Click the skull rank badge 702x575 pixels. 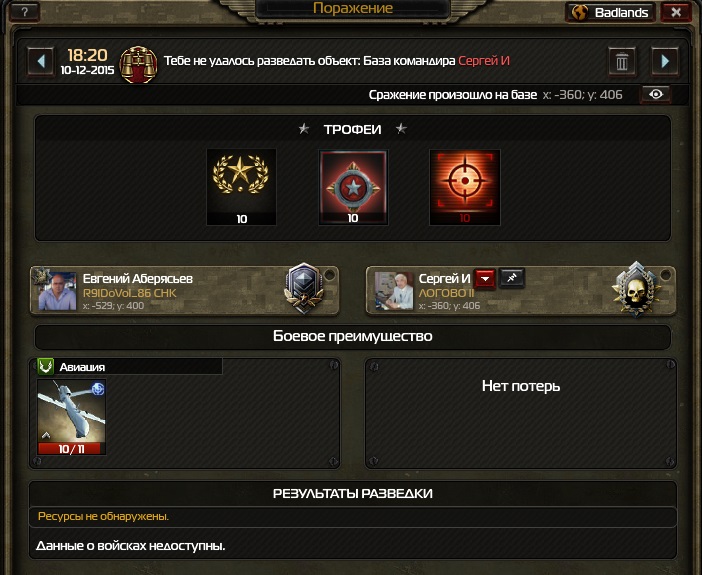coord(635,289)
